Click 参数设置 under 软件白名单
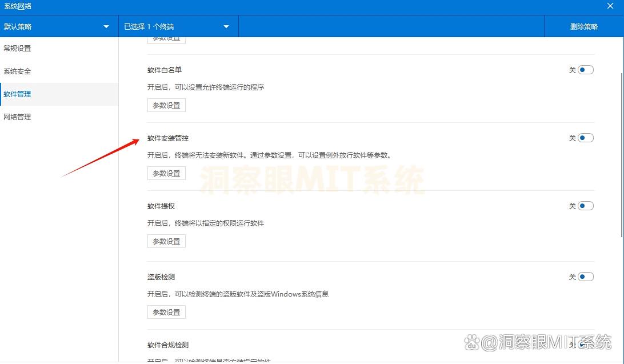Screen dimensions: 624x364 166,105
